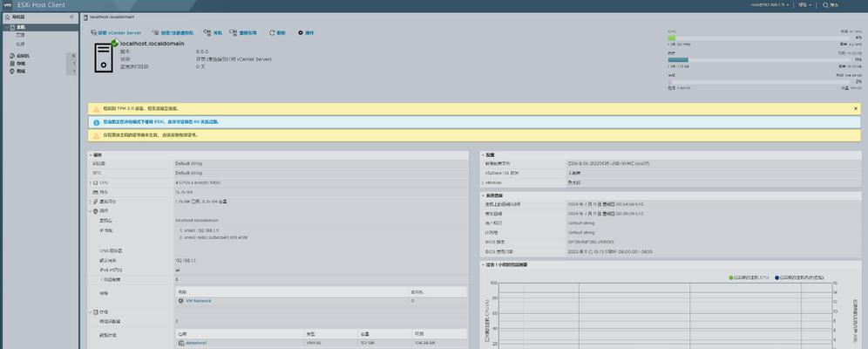Open Virtual Machines in the navigator

(x=24, y=56)
